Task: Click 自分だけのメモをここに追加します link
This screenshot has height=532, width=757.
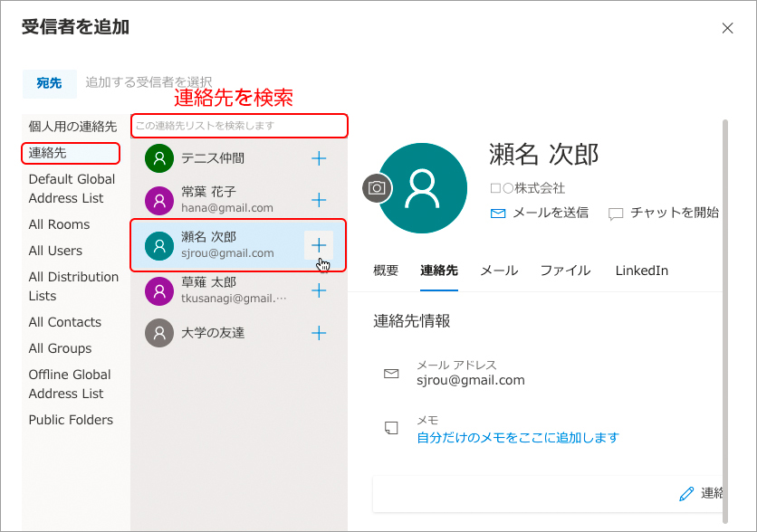Action: click(518, 438)
